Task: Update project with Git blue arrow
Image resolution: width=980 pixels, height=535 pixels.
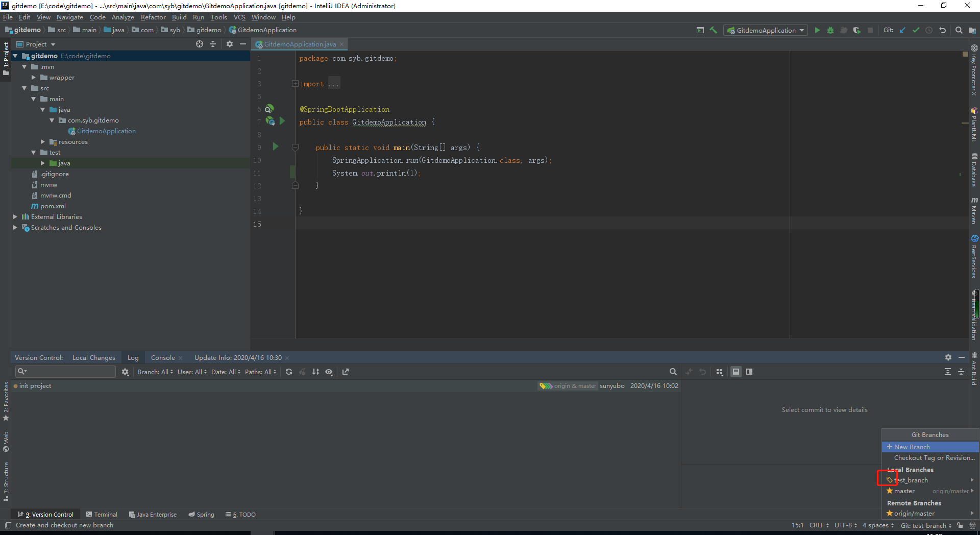Action: click(902, 30)
